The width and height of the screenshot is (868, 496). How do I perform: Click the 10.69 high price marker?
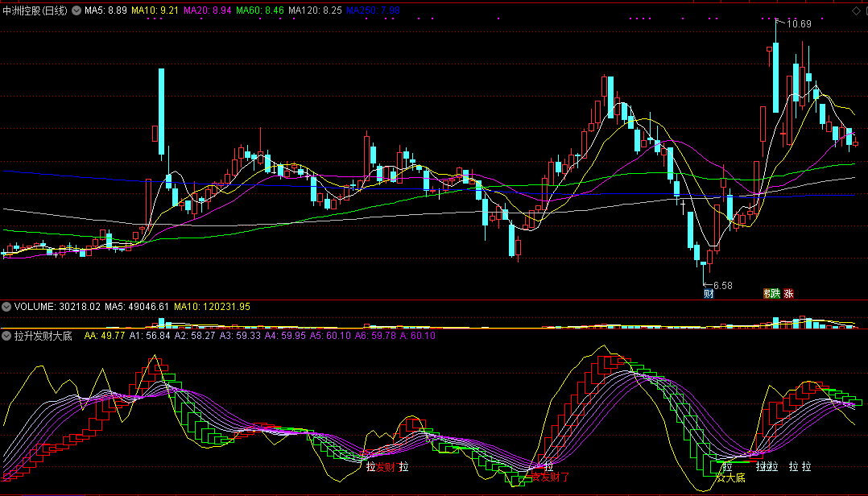pyautogui.click(x=799, y=24)
